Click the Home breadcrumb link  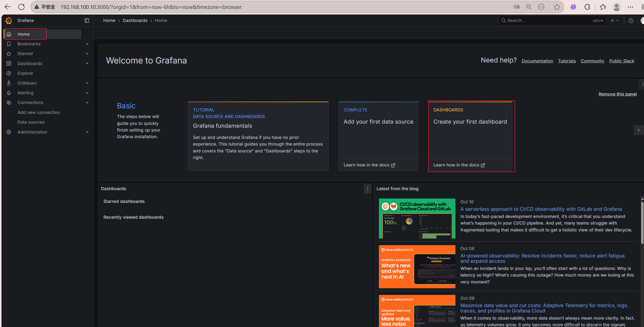(x=109, y=20)
